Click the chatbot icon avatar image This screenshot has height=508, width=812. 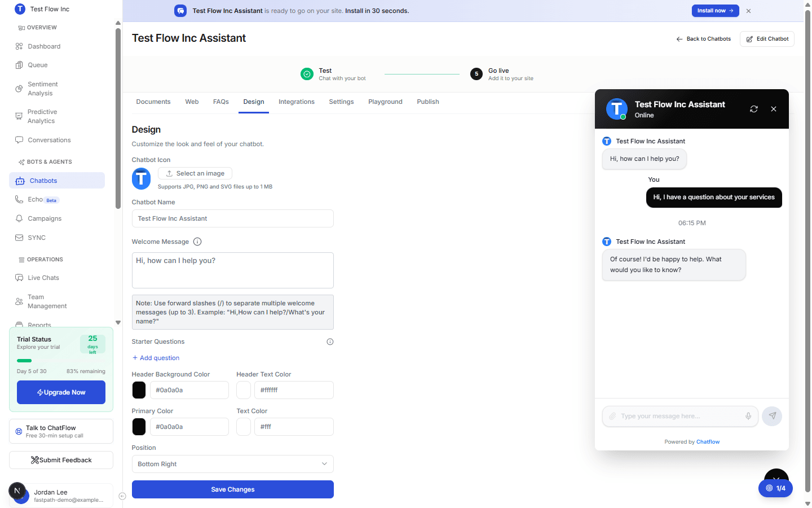[x=141, y=179]
